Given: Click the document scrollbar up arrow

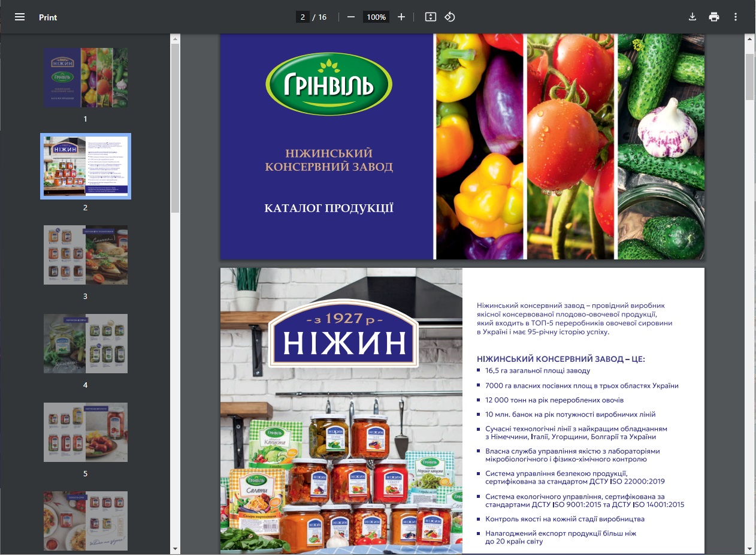Looking at the screenshot, I should coord(749,40).
